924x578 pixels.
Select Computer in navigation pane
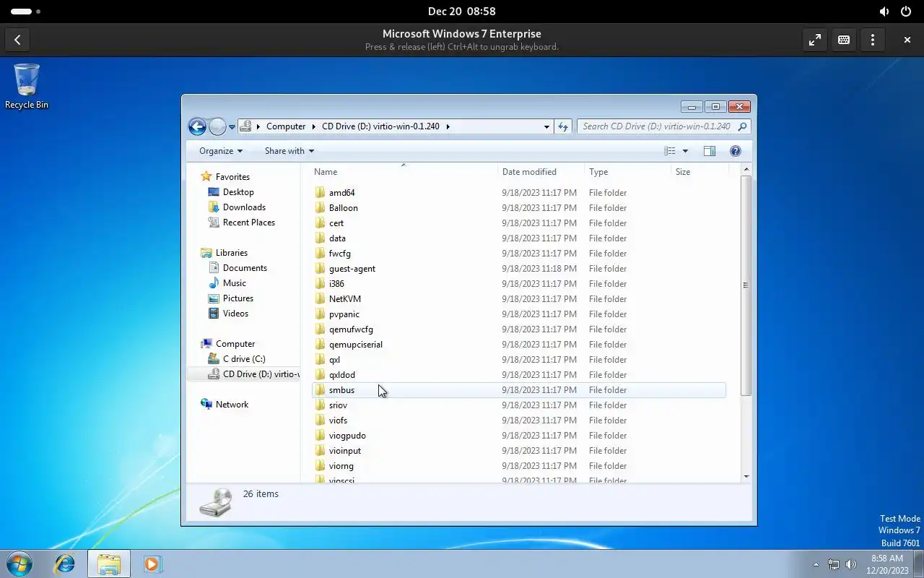pos(235,344)
